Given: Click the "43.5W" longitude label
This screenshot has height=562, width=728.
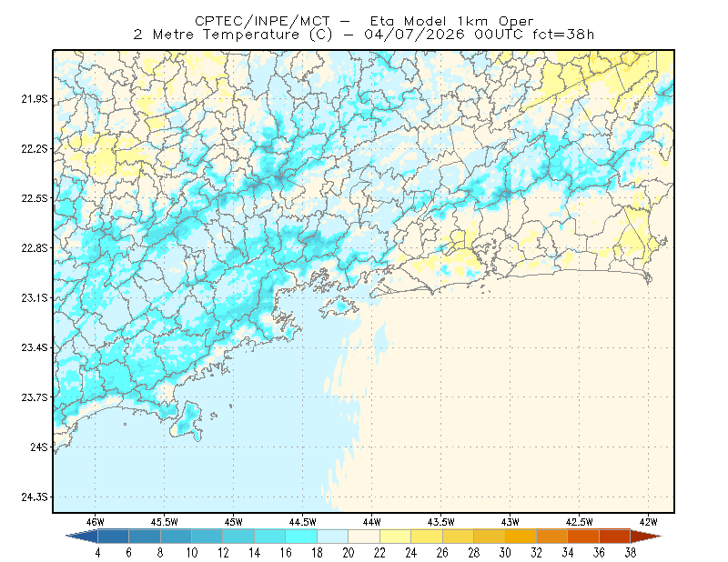Looking at the screenshot, I should [x=441, y=522].
